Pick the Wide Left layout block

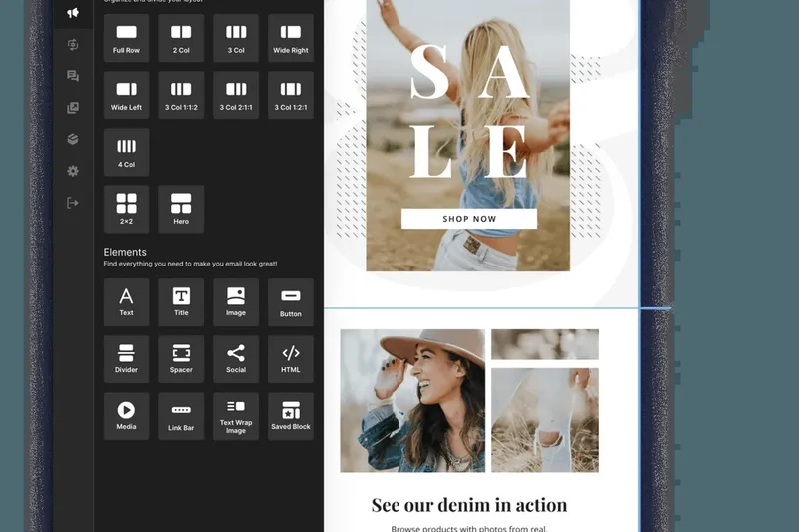tap(127, 95)
